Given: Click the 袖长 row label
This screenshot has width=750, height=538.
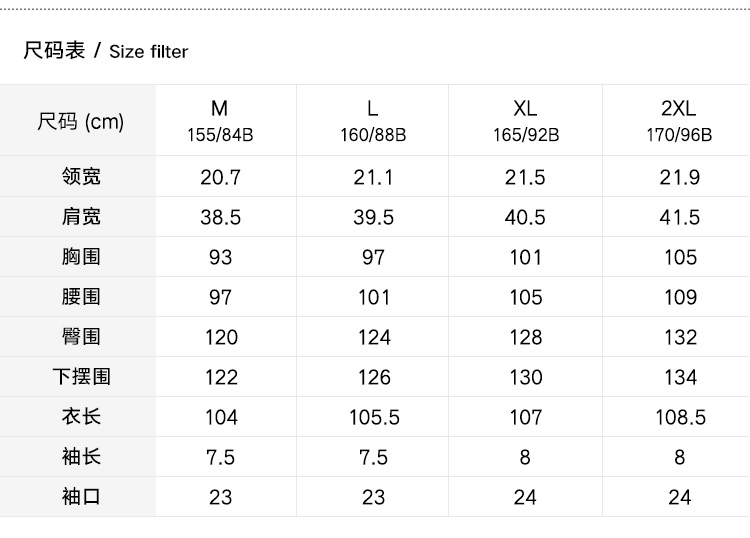Looking at the screenshot, I should click(81, 457).
